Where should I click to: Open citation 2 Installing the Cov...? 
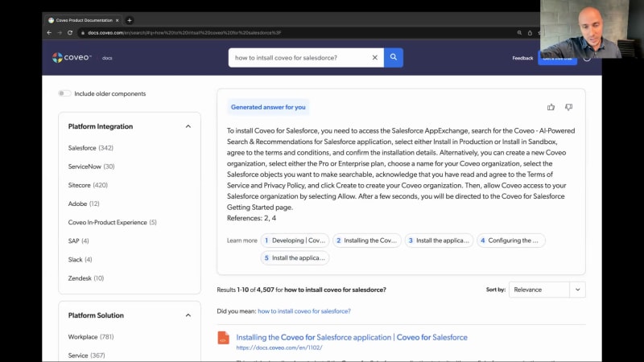(367, 241)
